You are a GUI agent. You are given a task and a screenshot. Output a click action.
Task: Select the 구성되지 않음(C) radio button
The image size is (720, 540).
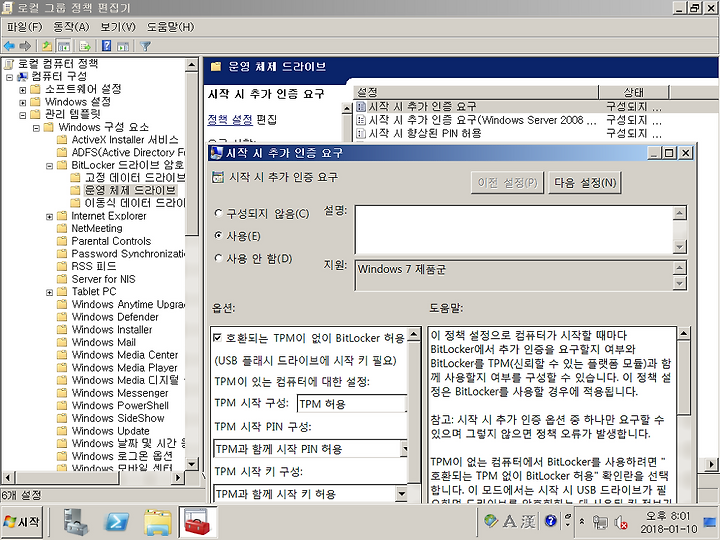pos(219,214)
